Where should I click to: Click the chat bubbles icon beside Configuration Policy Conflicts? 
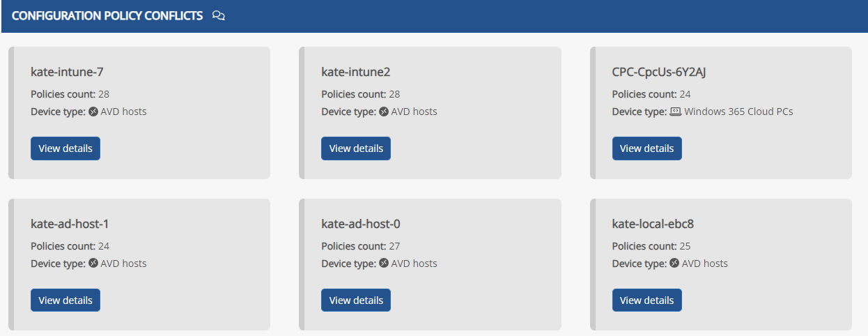coord(218,15)
